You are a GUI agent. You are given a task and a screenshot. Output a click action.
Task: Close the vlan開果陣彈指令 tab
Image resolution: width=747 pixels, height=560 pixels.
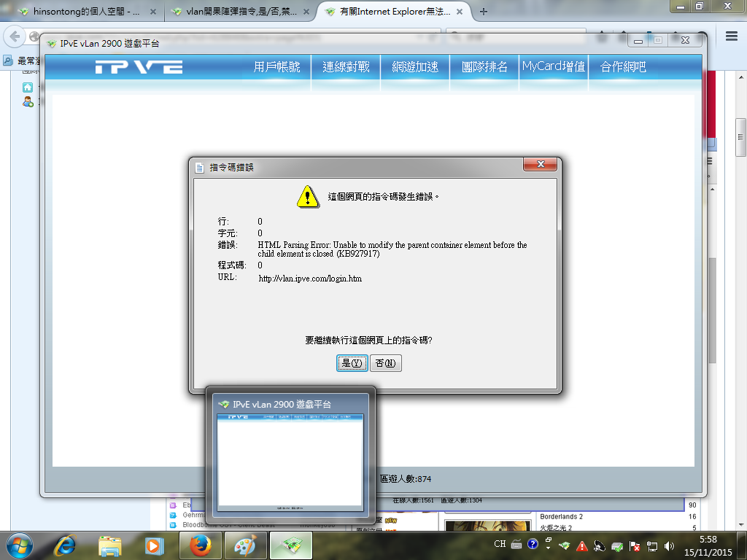[x=306, y=12]
